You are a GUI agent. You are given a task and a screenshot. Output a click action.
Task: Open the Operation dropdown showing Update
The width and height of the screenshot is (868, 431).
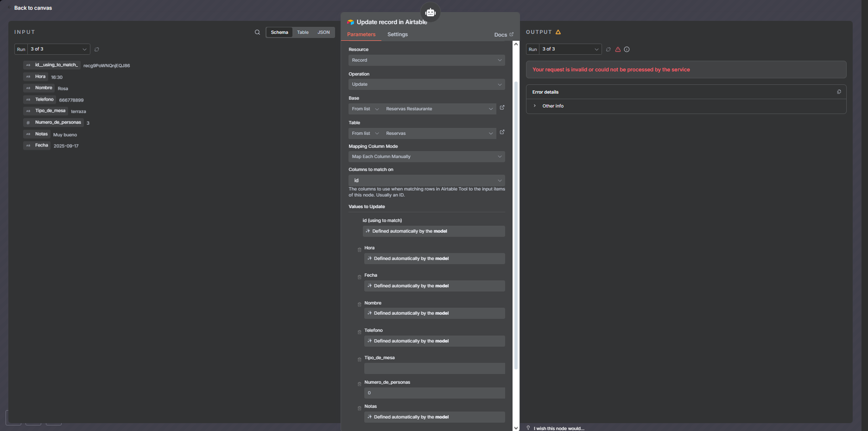point(426,84)
